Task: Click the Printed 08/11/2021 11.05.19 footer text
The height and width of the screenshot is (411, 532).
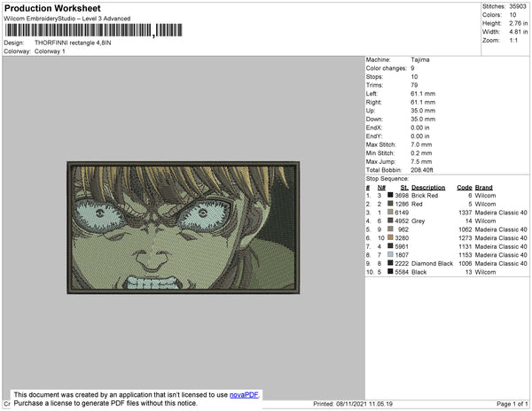Action: (x=353, y=404)
